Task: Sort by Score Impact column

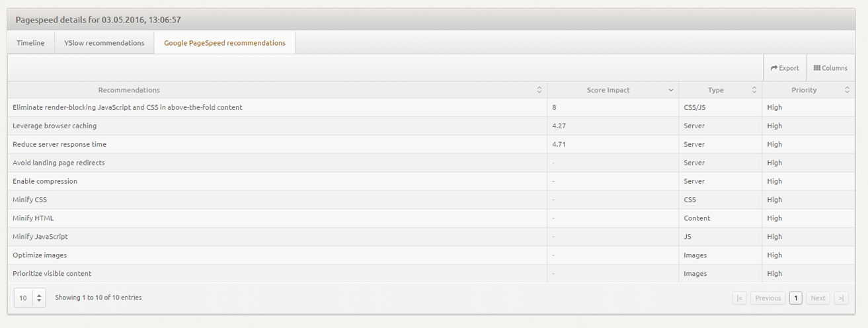Action: [x=613, y=90]
